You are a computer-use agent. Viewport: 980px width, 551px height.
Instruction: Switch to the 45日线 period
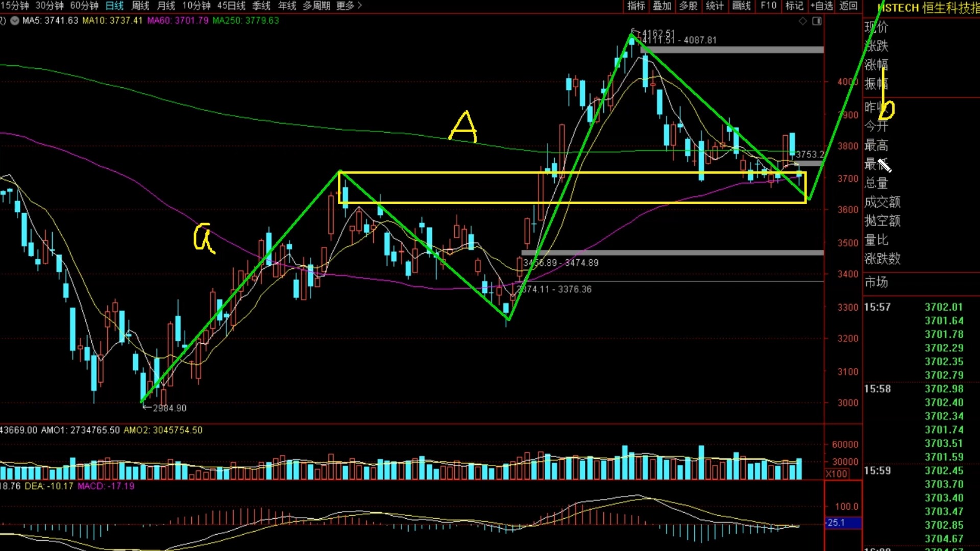[x=231, y=6]
